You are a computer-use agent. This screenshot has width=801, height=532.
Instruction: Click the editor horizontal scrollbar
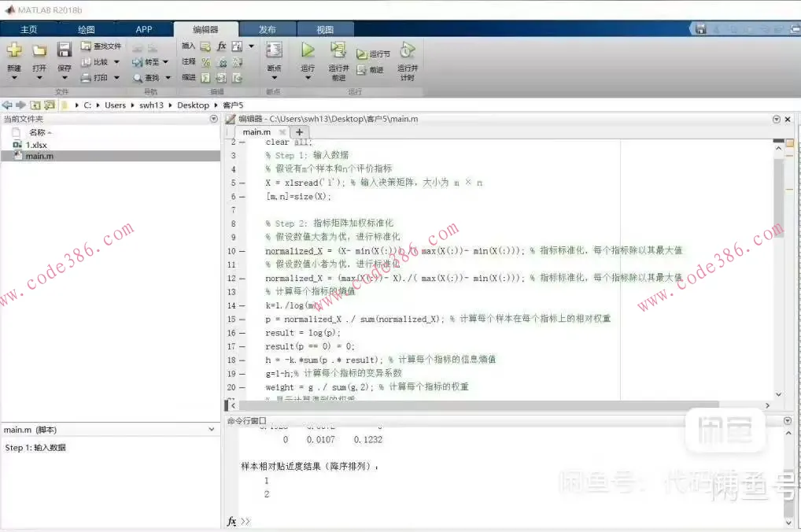coord(479,405)
